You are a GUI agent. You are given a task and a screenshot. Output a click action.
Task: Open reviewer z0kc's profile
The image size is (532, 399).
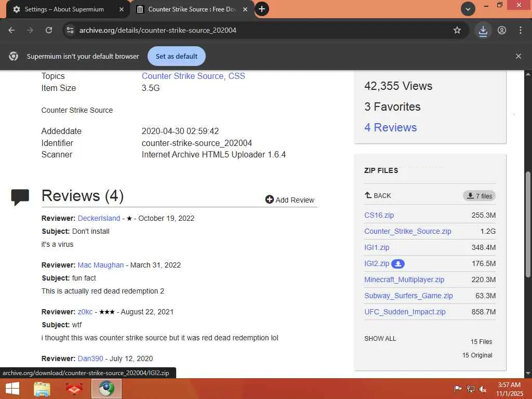[x=85, y=312]
